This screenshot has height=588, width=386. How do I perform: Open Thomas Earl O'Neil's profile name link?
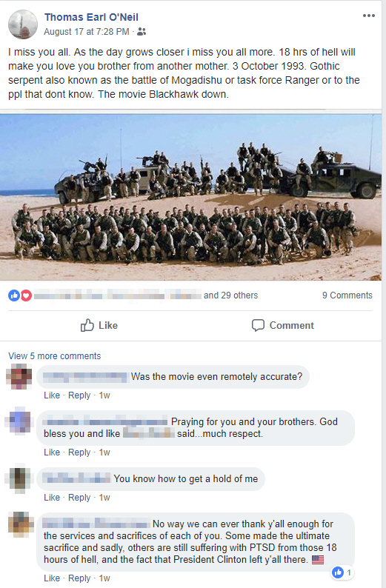[91, 17]
